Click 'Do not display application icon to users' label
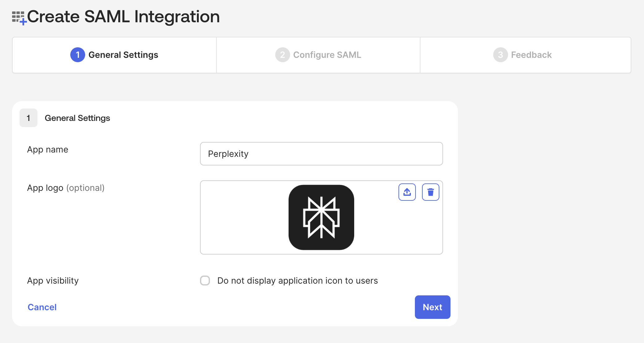 (298, 281)
